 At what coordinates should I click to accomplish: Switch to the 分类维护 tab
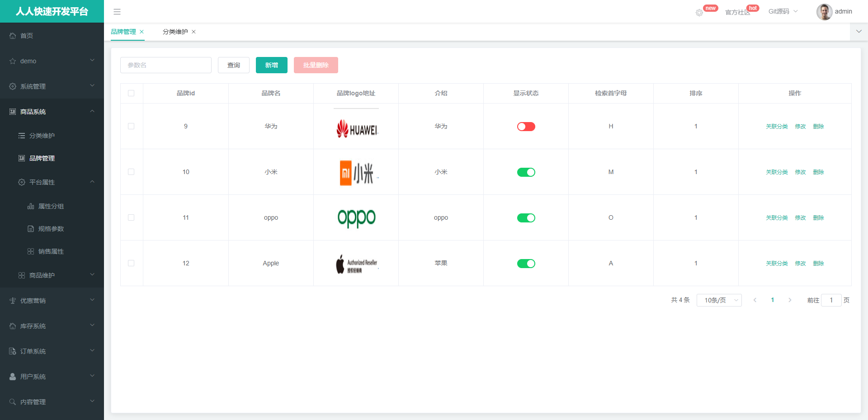pos(175,32)
